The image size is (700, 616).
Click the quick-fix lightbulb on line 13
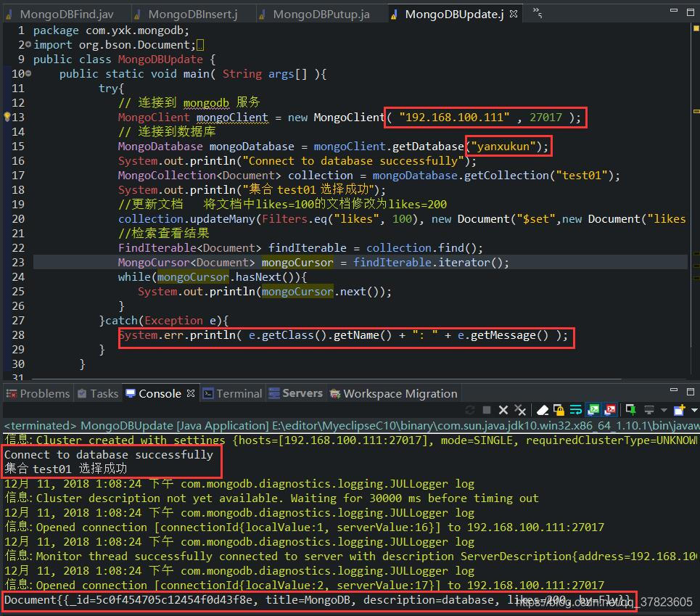[7, 117]
